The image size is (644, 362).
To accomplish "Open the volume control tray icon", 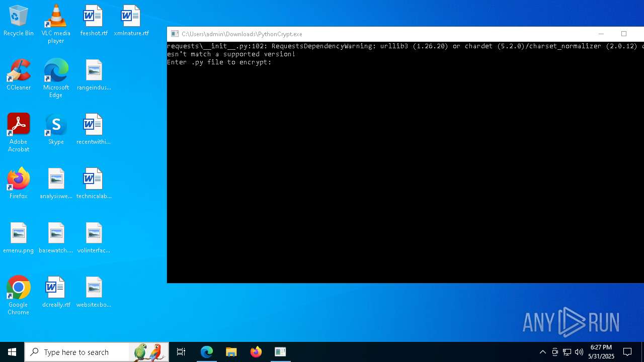I will click(579, 352).
